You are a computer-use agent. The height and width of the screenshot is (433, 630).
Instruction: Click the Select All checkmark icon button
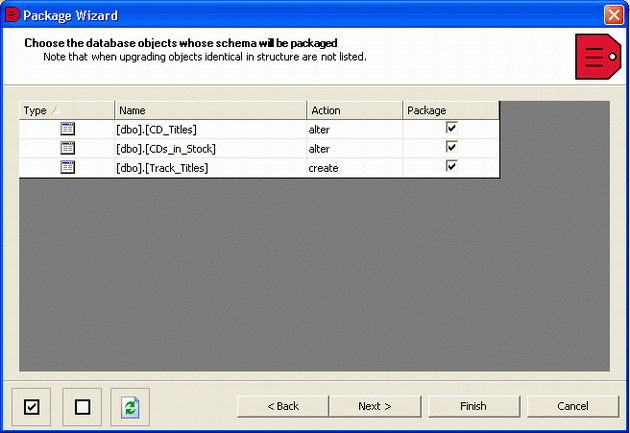point(31,407)
